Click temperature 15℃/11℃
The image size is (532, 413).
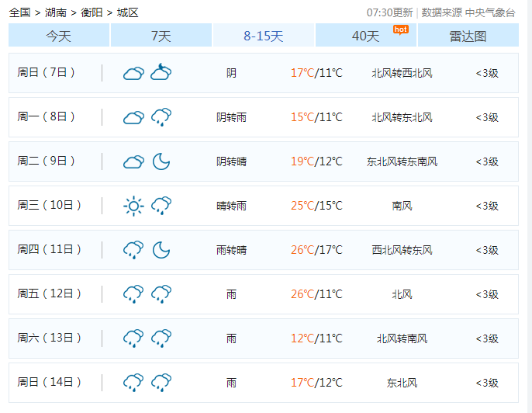316,117
